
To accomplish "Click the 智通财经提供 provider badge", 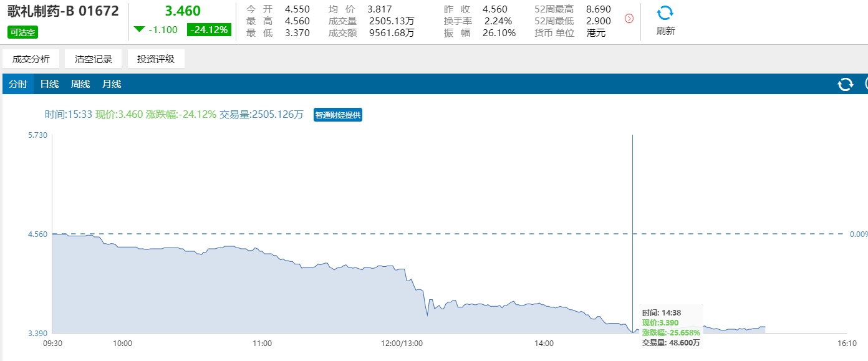I will point(338,115).
